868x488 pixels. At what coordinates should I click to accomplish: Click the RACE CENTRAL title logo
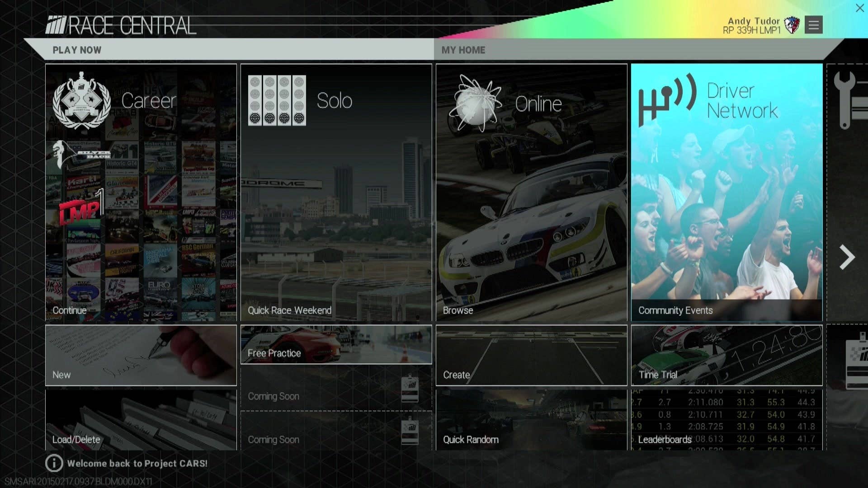pos(121,26)
